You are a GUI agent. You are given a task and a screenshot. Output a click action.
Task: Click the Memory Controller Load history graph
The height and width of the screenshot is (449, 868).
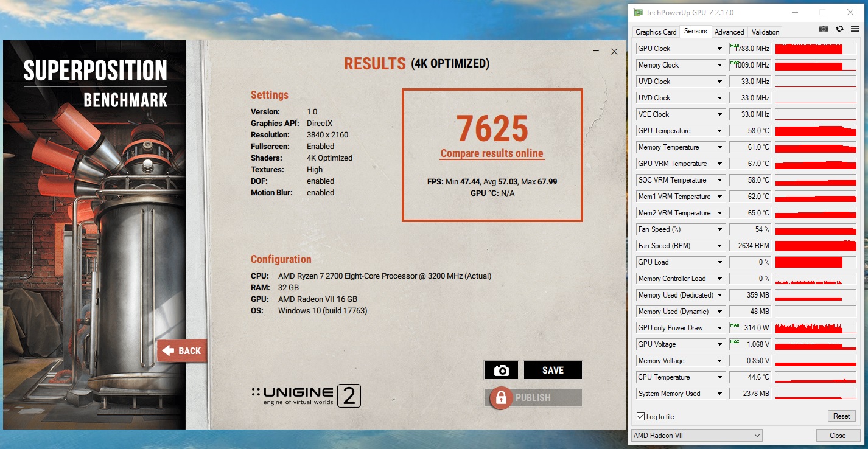816,279
